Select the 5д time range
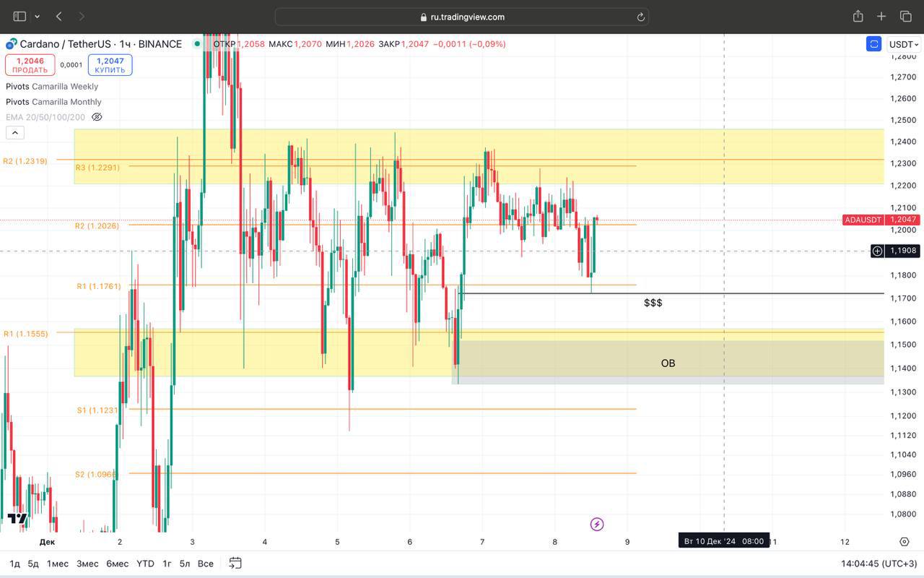 tap(33, 564)
